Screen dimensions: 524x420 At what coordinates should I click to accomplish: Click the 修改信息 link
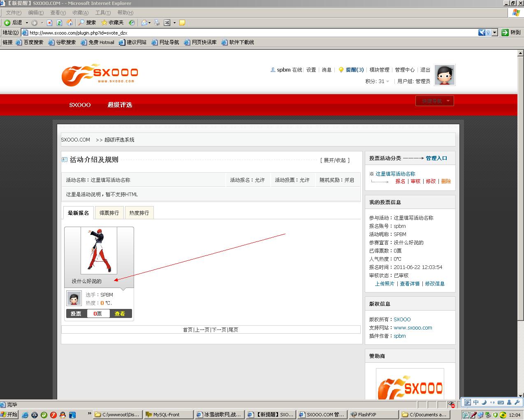pyautogui.click(x=435, y=284)
